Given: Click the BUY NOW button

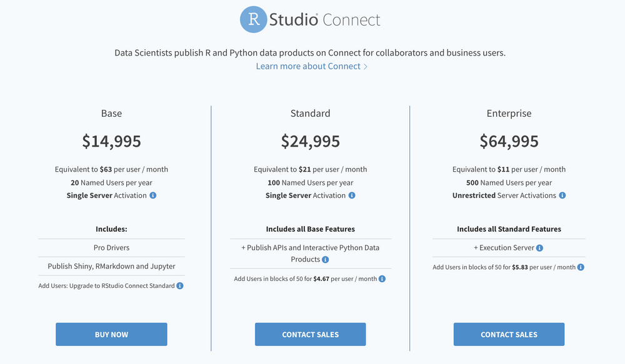Looking at the screenshot, I should [x=111, y=334].
